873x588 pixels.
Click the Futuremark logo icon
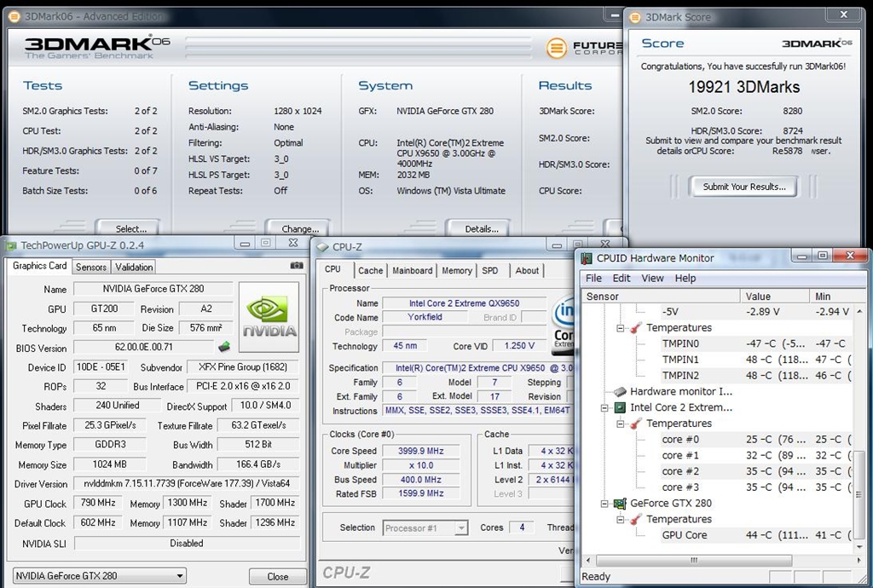point(557,48)
